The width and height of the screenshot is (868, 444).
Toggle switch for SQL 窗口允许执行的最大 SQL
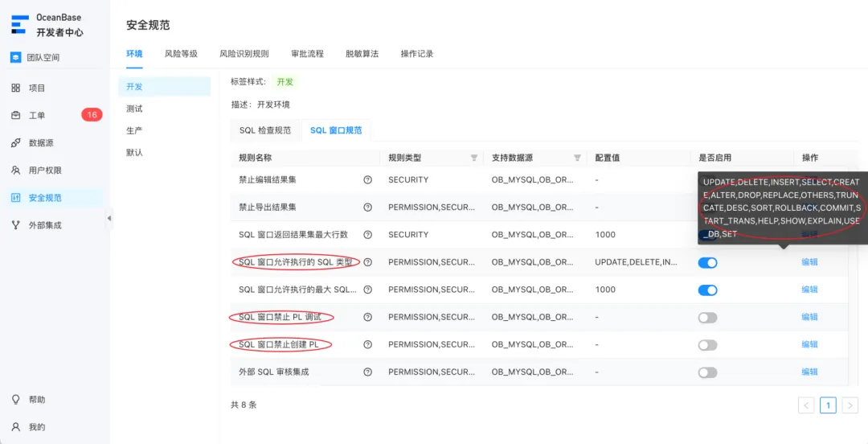[707, 290]
